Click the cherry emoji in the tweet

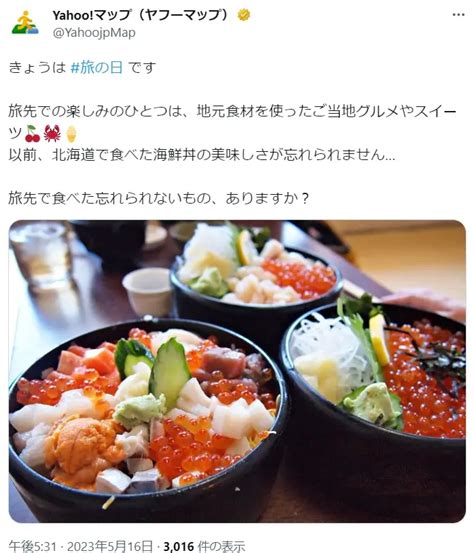click(x=33, y=134)
